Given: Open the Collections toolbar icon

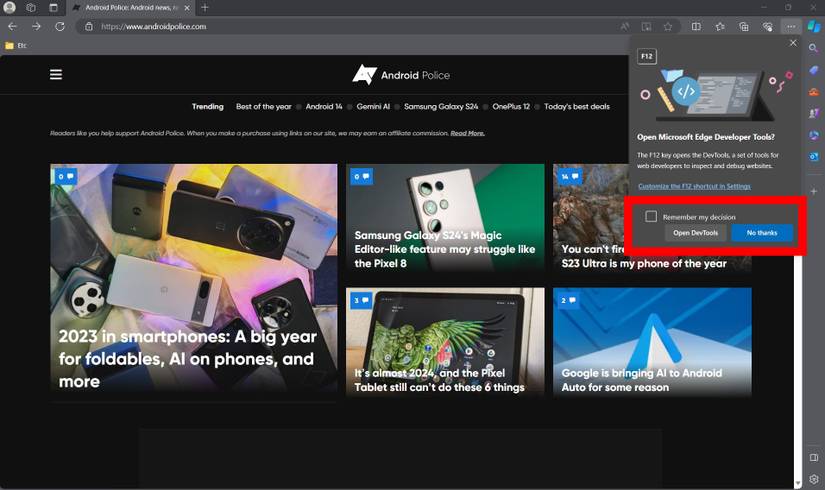Looking at the screenshot, I should [x=744, y=26].
